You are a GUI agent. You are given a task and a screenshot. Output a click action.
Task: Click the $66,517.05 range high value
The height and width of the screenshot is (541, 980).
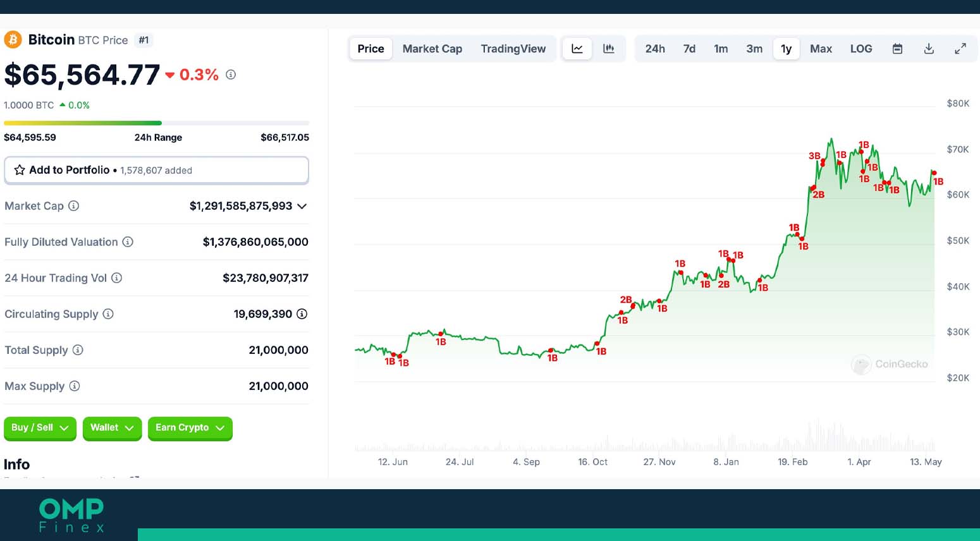pos(285,137)
